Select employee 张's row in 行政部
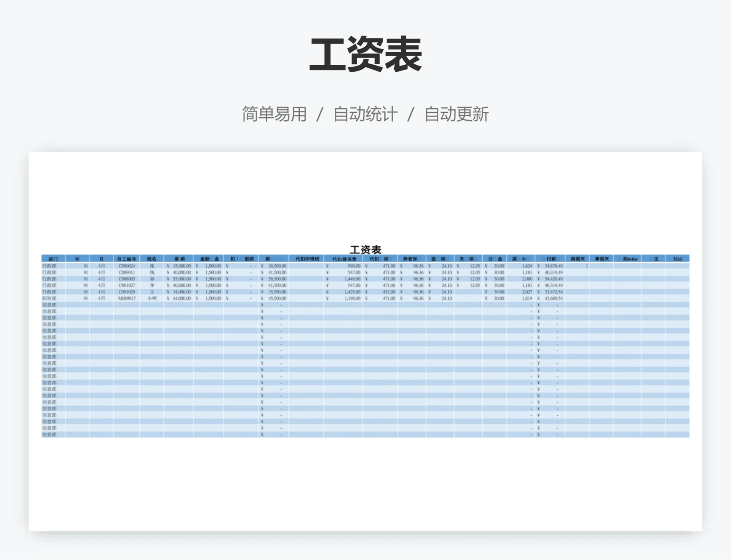The image size is (731, 560). (x=152, y=266)
